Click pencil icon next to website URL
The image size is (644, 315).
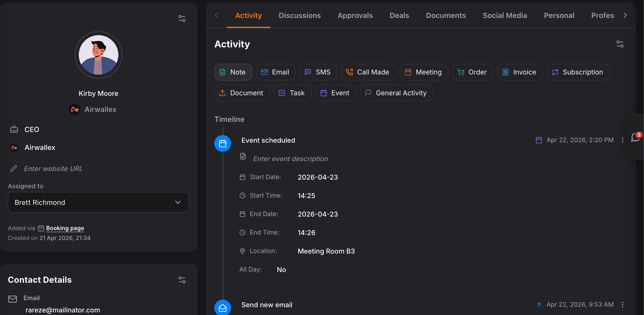click(x=14, y=169)
